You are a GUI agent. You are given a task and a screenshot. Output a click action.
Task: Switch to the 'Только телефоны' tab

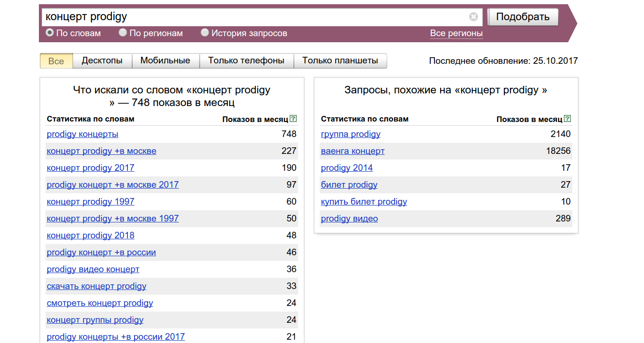click(247, 61)
